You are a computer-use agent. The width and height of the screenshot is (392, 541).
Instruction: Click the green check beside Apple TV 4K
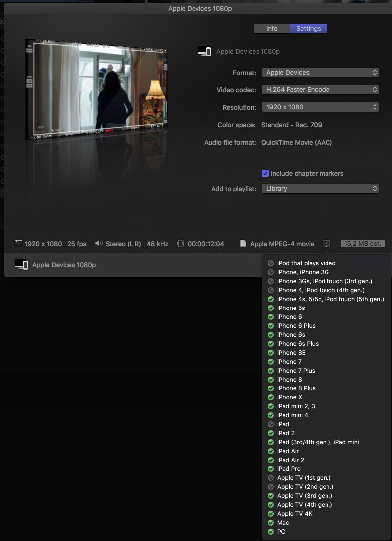point(271,513)
